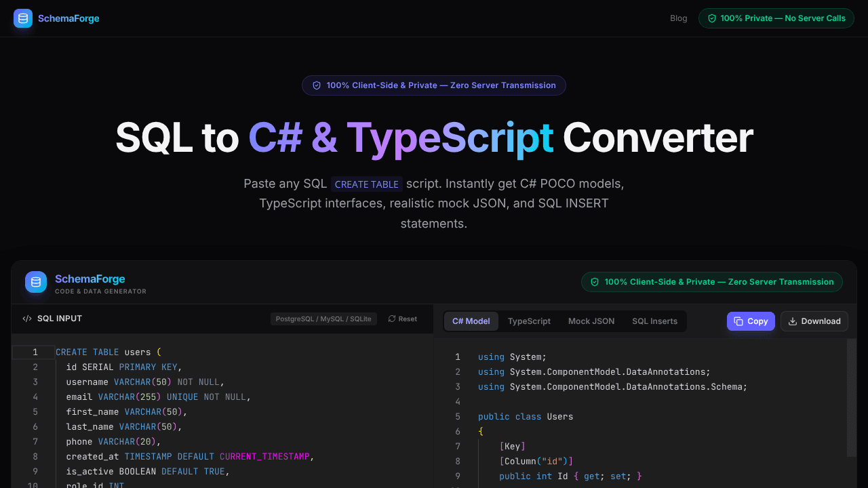
Task: Click the shield icon in the panel privacy badge
Action: pyautogui.click(x=595, y=282)
